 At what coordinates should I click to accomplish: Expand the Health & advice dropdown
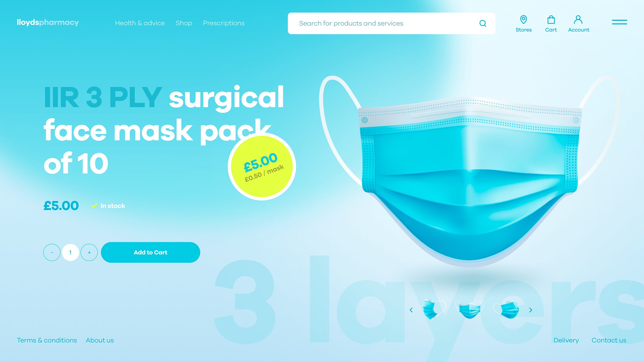139,23
